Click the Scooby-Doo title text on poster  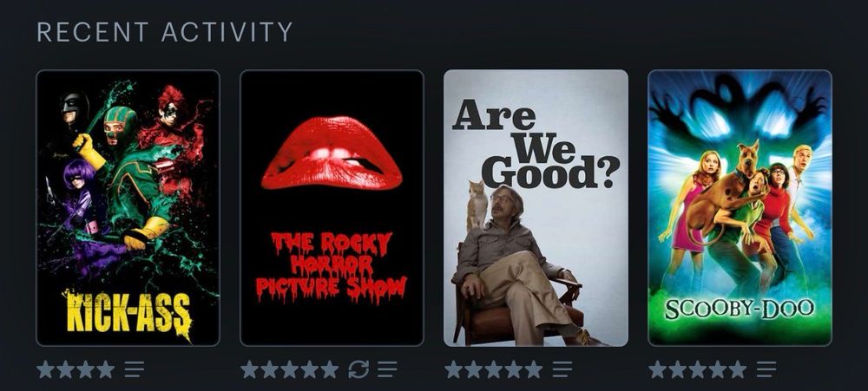(739, 310)
